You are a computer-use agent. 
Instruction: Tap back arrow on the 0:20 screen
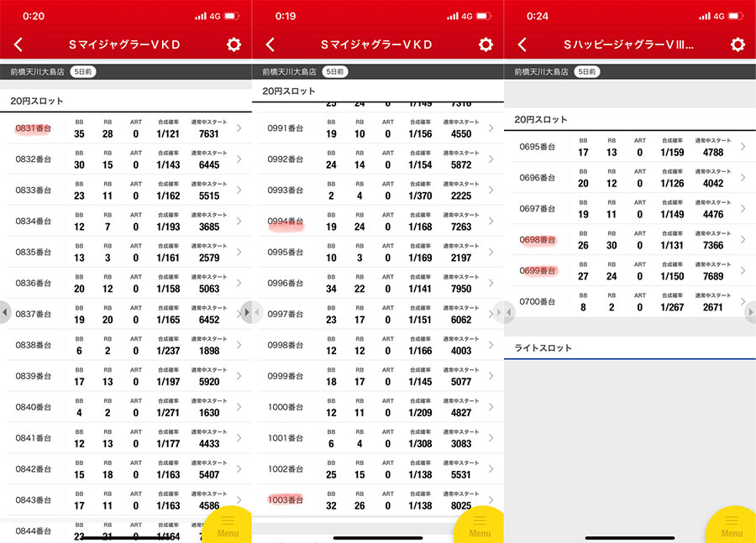(x=18, y=45)
